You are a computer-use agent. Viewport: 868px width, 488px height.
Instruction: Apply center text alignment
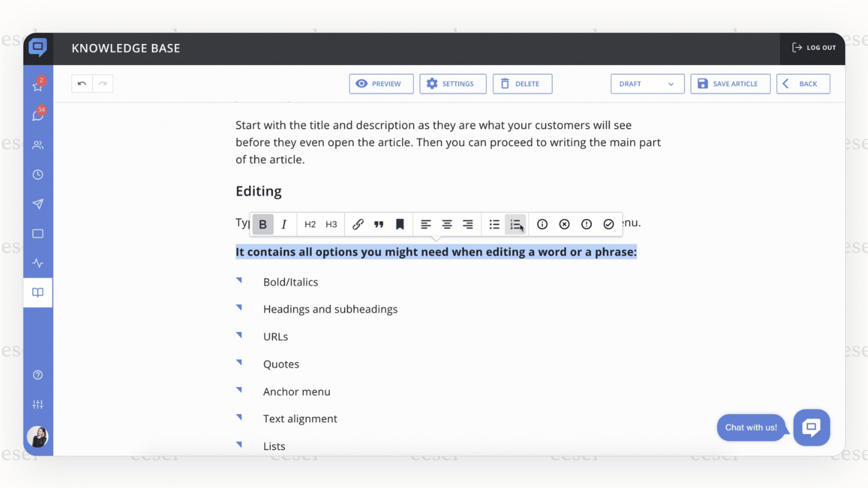coord(447,224)
